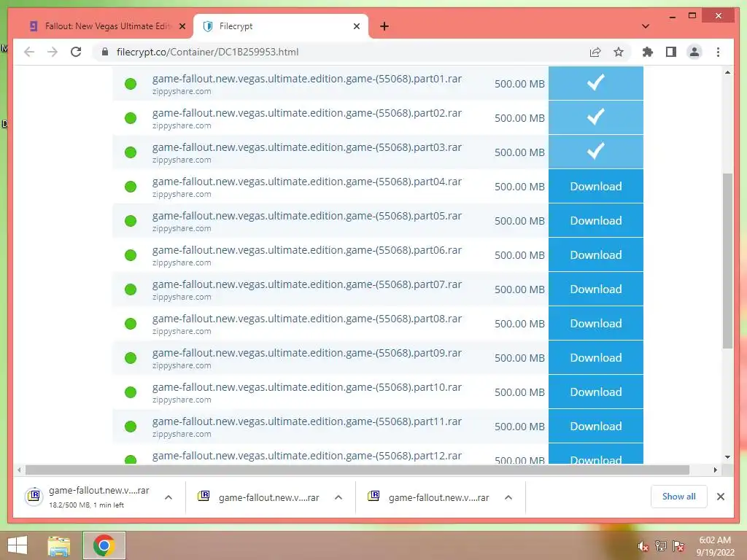
Task: Click the scroll left arrow
Action: 19,470
